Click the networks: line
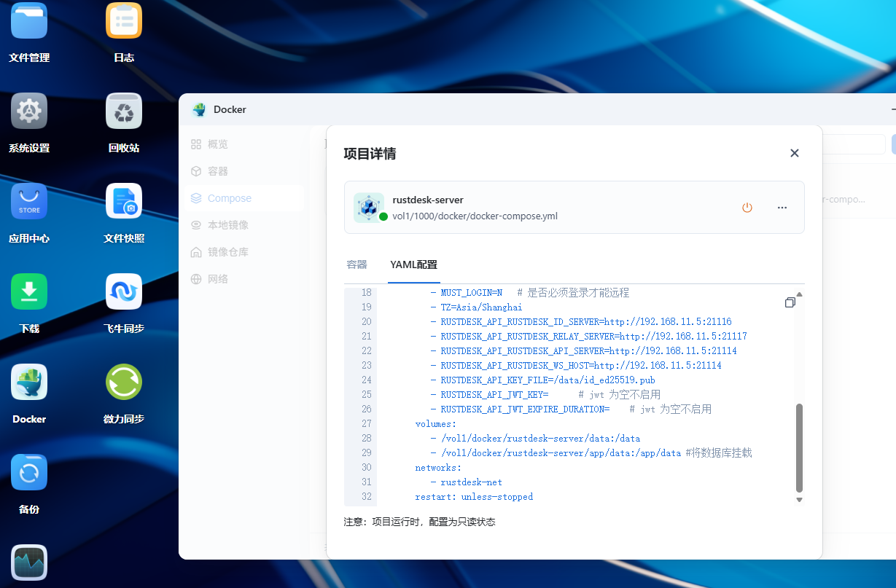Screen dimensions: 896x588 pyautogui.click(x=438, y=467)
